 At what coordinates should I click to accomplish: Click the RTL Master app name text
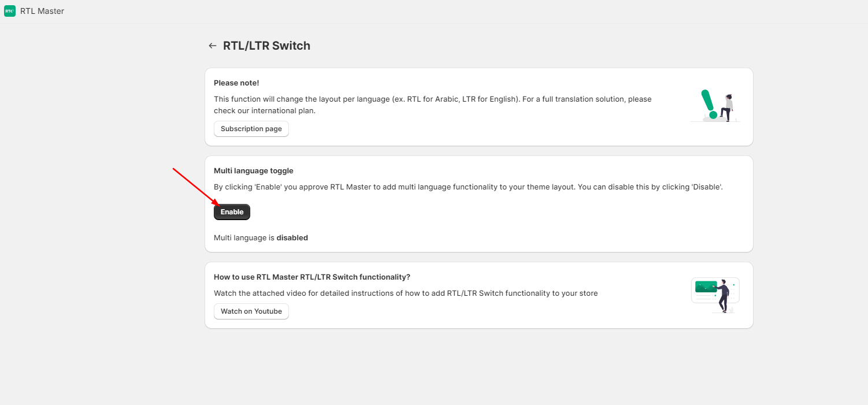tap(42, 11)
